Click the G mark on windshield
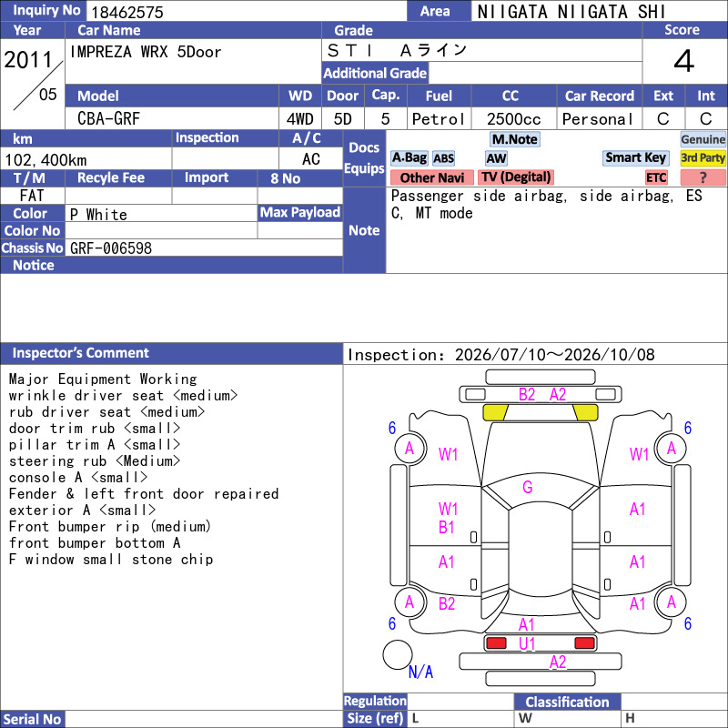Viewport: 728px width, 728px height. [x=528, y=487]
